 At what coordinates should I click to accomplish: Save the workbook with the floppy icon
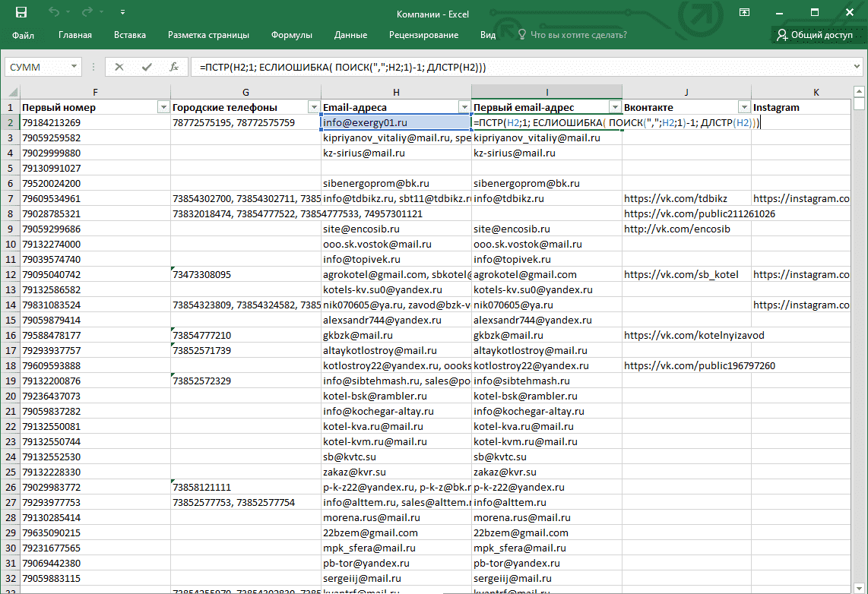(21, 12)
